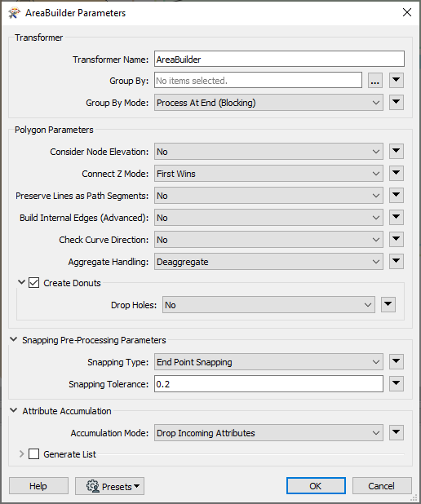421x504 pixels.
Task: Collapse the Attribute Accumulation section
Action: pos(14,410)
